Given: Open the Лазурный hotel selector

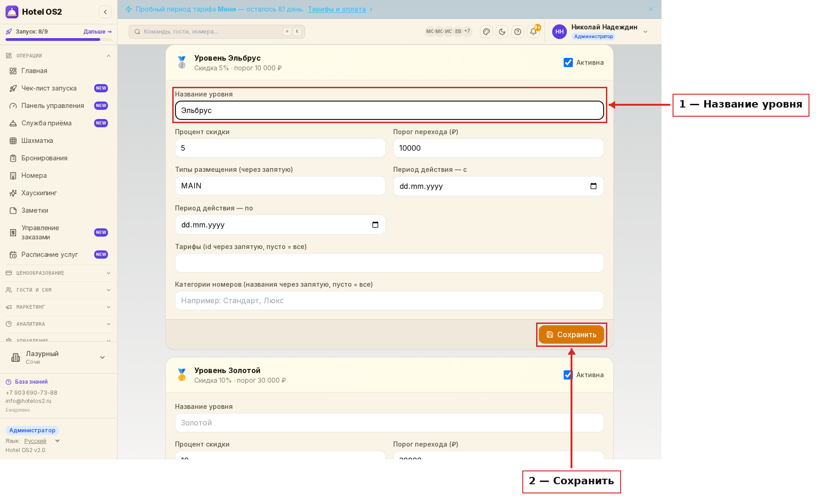Looking at the screenshot, I should point(59,357).
